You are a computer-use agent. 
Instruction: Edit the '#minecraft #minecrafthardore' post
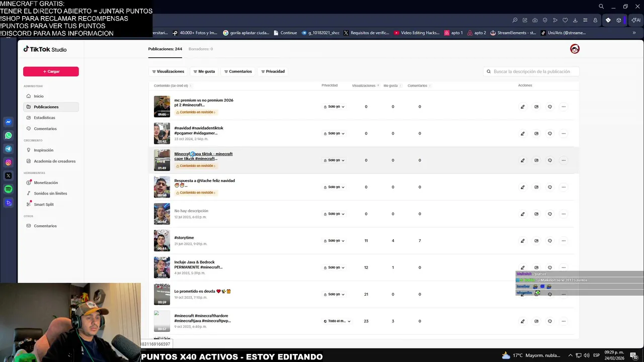pos(522,321)
